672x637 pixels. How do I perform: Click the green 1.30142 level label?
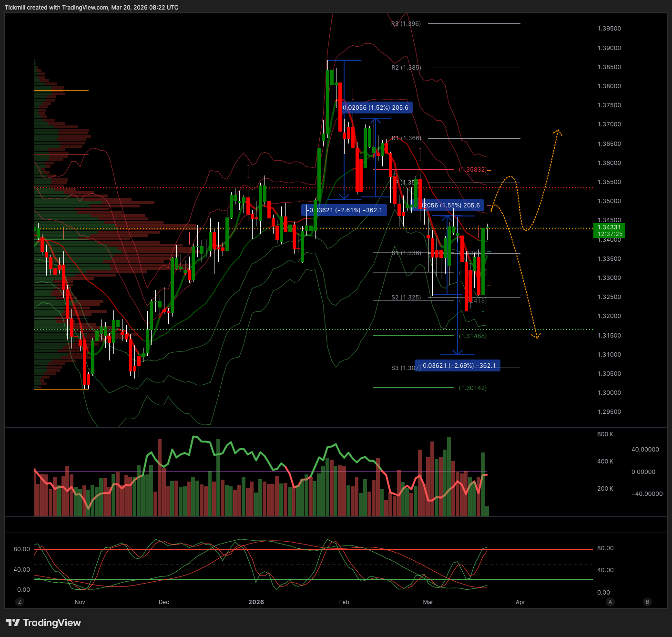(x=473, y=388)
